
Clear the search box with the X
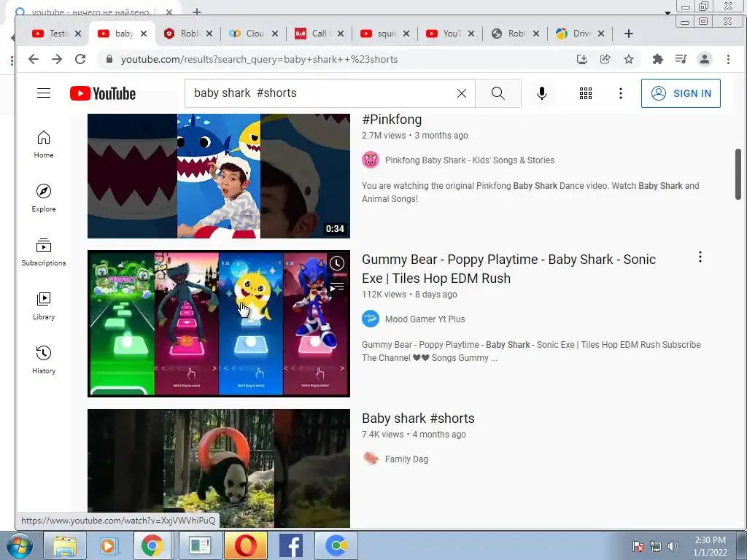tap(461, 93)
